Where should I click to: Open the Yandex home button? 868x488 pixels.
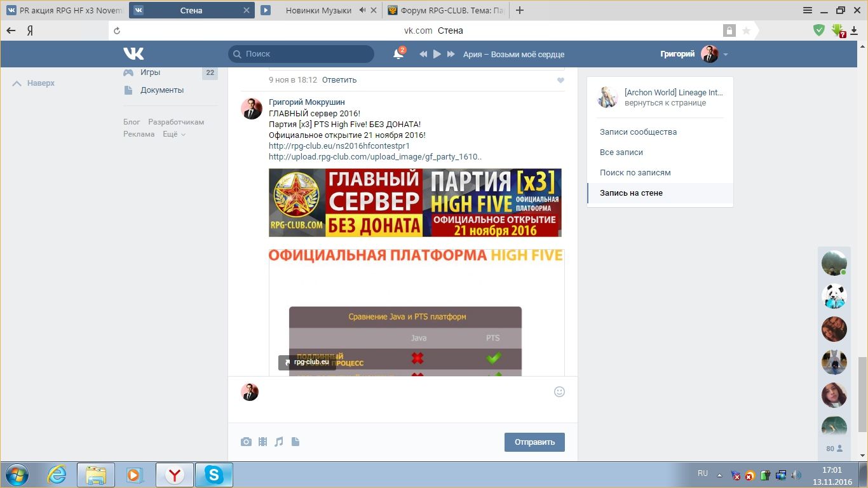[30, 30]
